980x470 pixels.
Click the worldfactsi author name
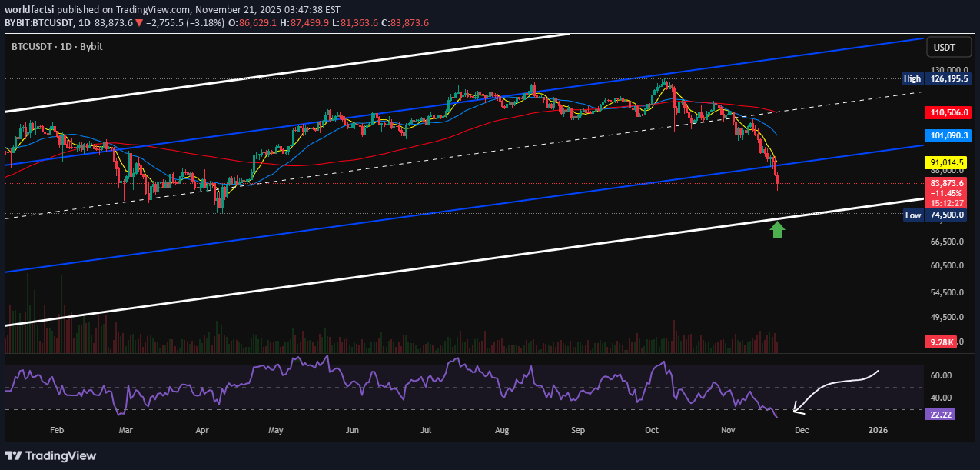[28, 11]
